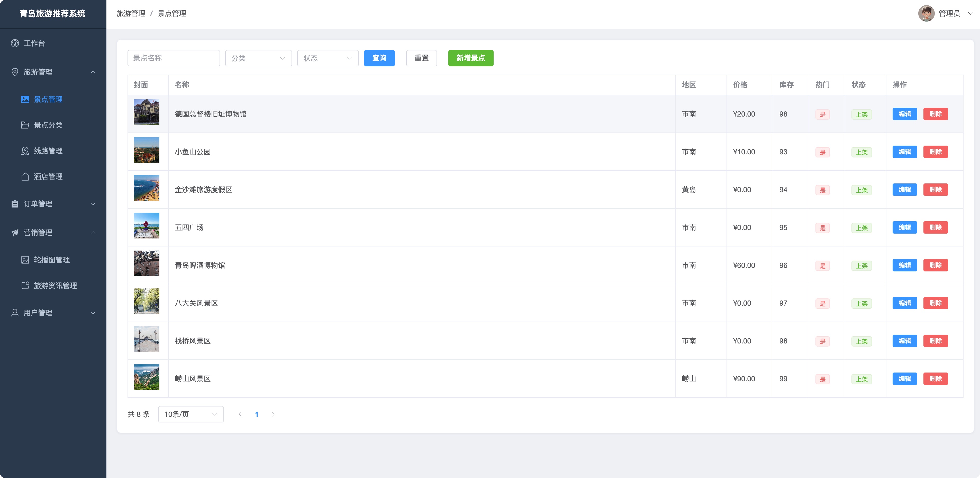Open the 状态 filter dropdown

(x=328, y=58)
